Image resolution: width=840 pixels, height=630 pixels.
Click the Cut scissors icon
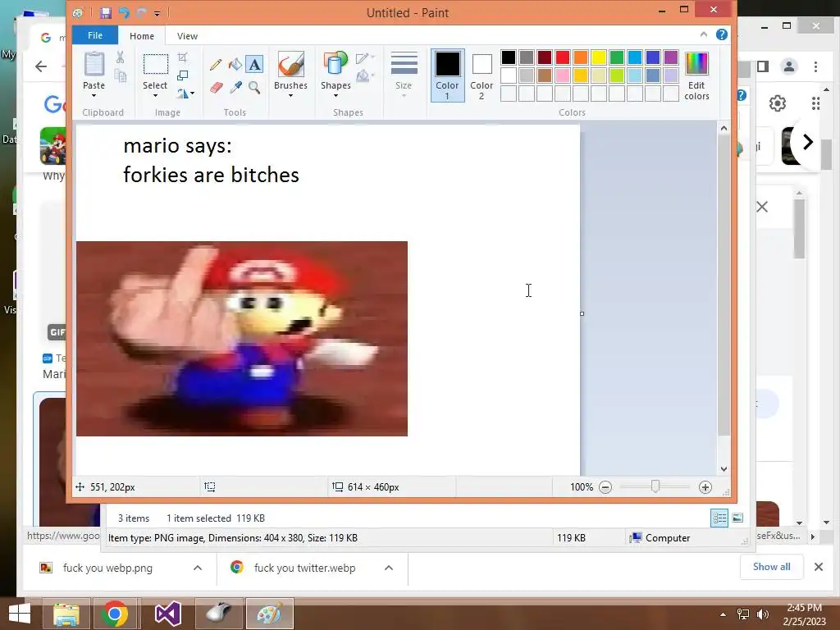120,57
